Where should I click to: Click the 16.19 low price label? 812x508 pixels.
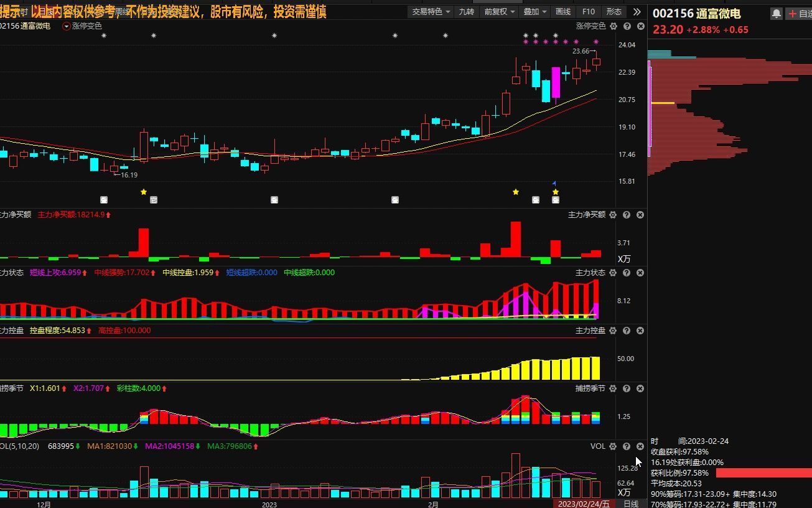(129, 175)
